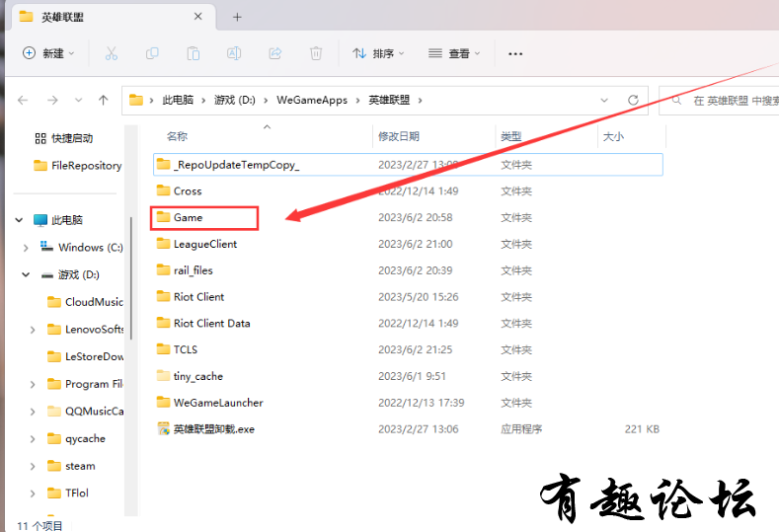Select steam in the navigation tree
This screenshot has height=532, width=779.
pos(71,466)
